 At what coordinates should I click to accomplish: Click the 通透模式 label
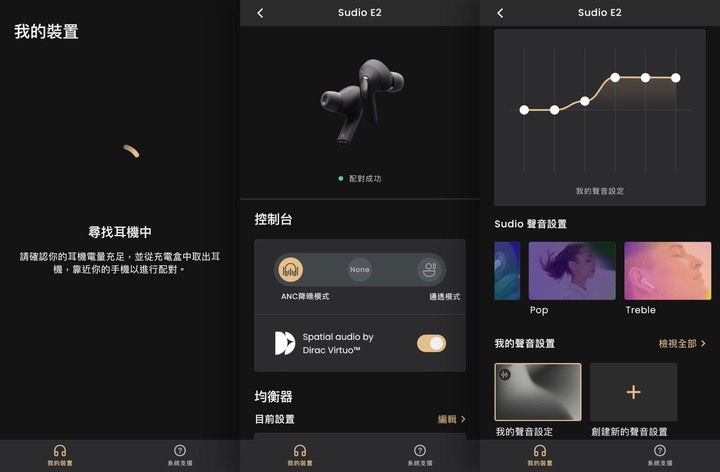[x=444, y=297]
